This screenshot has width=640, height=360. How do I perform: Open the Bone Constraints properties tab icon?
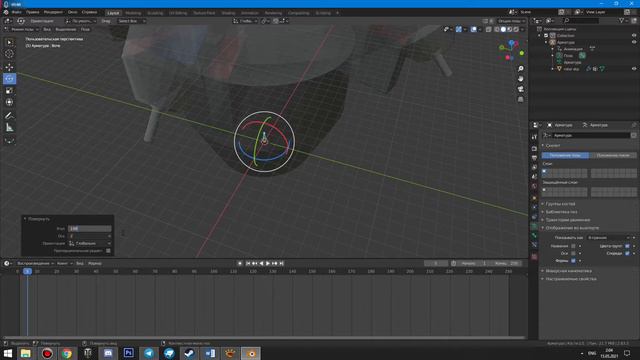[x=534, y=245]
